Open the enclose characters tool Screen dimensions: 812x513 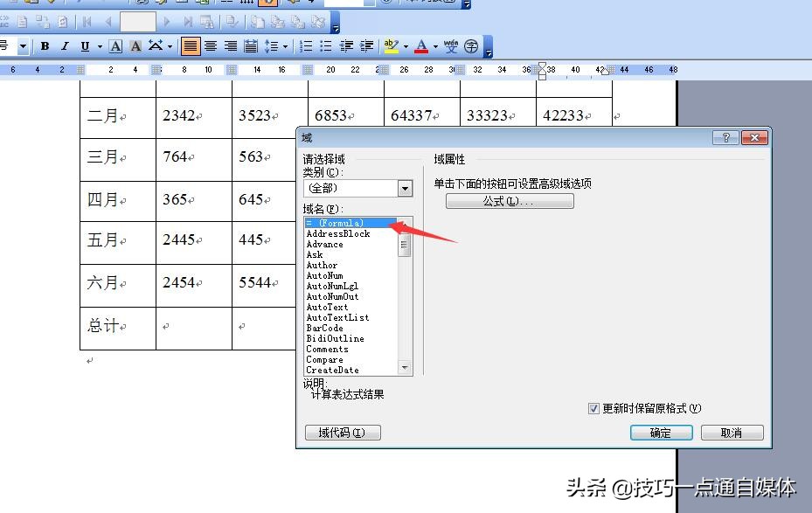(x=471, y=46)
